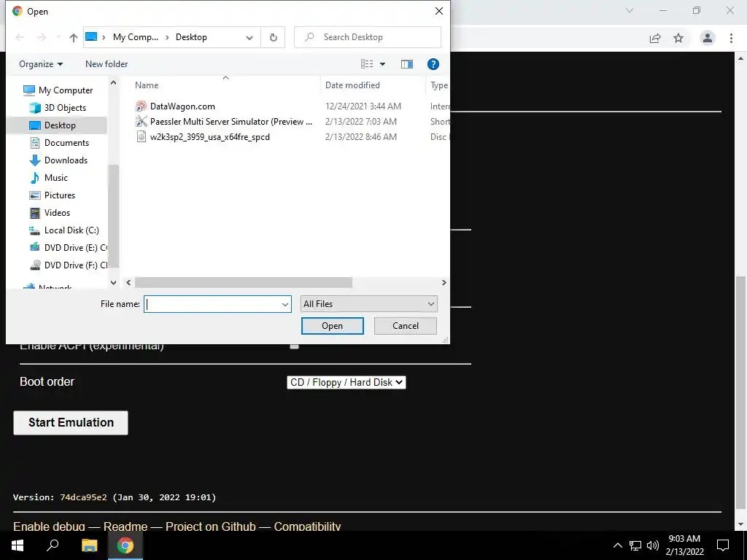Image resolution: width=747 pixels, height=560 pixels.
Task: Open Windows Start menu
Action: pyautogui.click(x=18, y=545)
